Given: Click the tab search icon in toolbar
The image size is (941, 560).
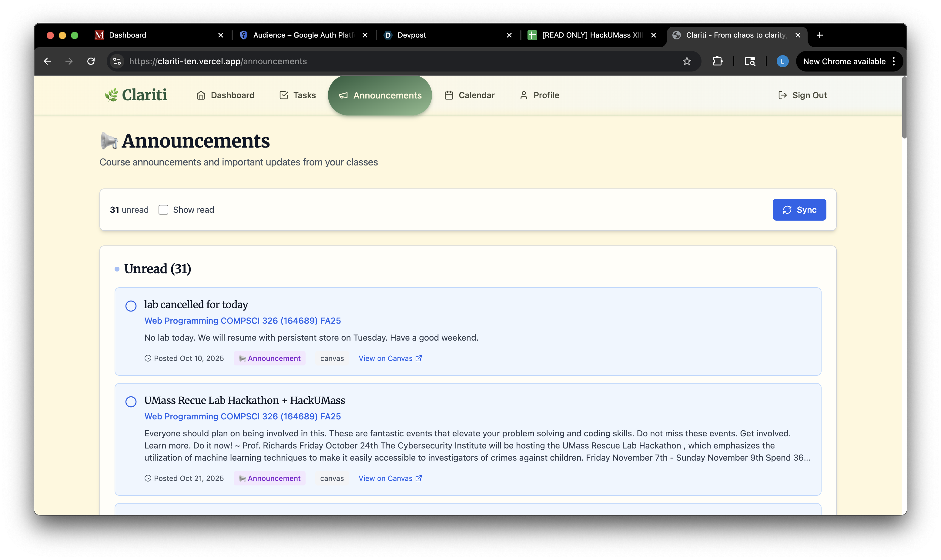Looking at the screenshot, I should [750, 61].
